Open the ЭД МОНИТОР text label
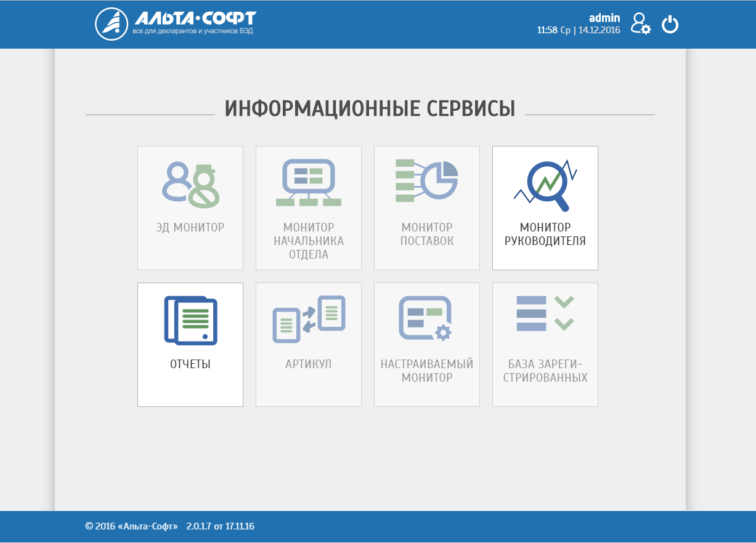Screen dimensions: 756x543 coord(190,228)
